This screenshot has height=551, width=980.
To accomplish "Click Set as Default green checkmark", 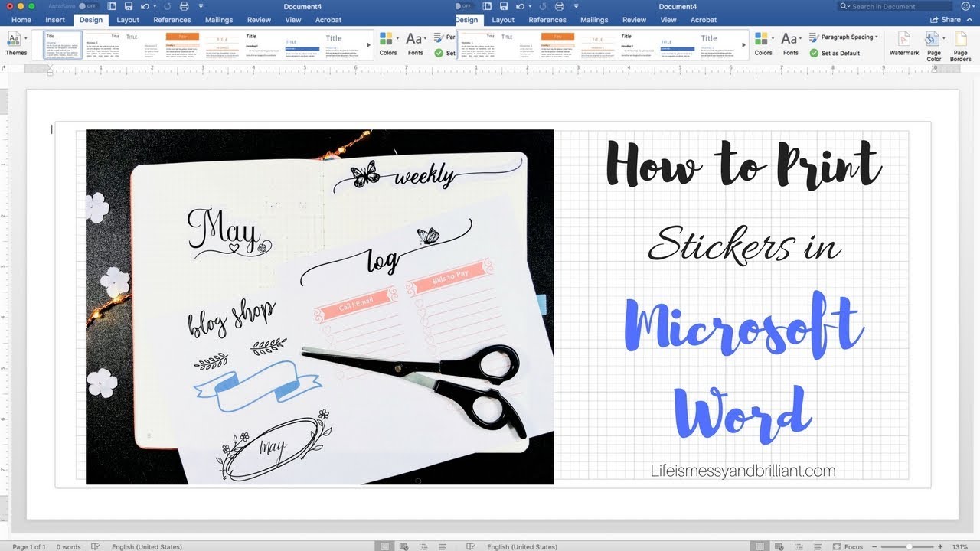I will [x=815, y=53].
